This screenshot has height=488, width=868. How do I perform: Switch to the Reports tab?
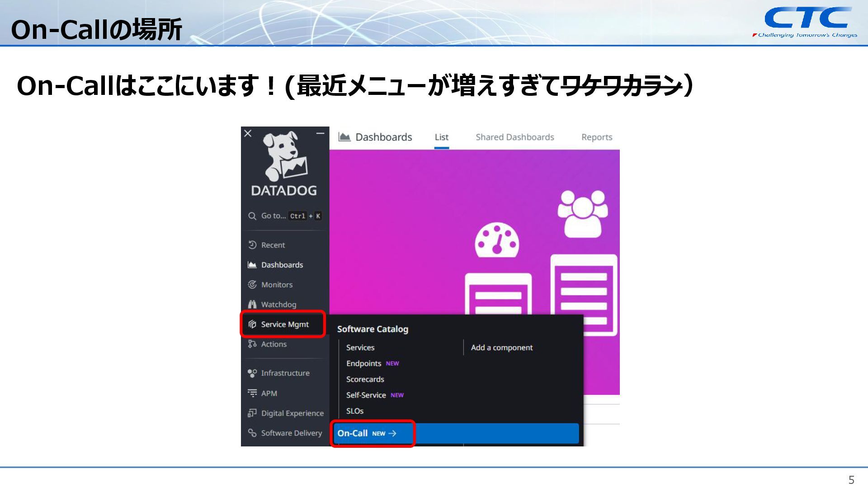[597, 137]
